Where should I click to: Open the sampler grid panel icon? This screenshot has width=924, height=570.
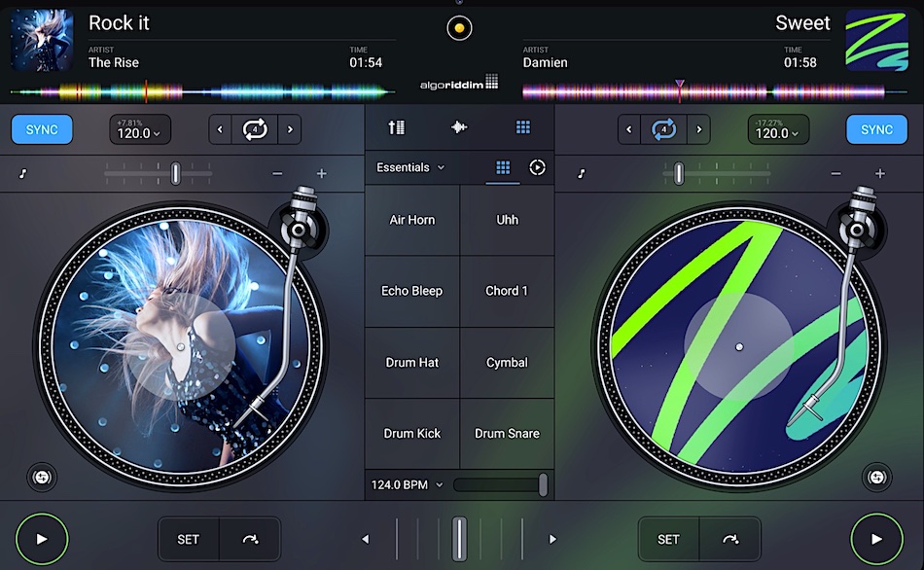(522, 127)
